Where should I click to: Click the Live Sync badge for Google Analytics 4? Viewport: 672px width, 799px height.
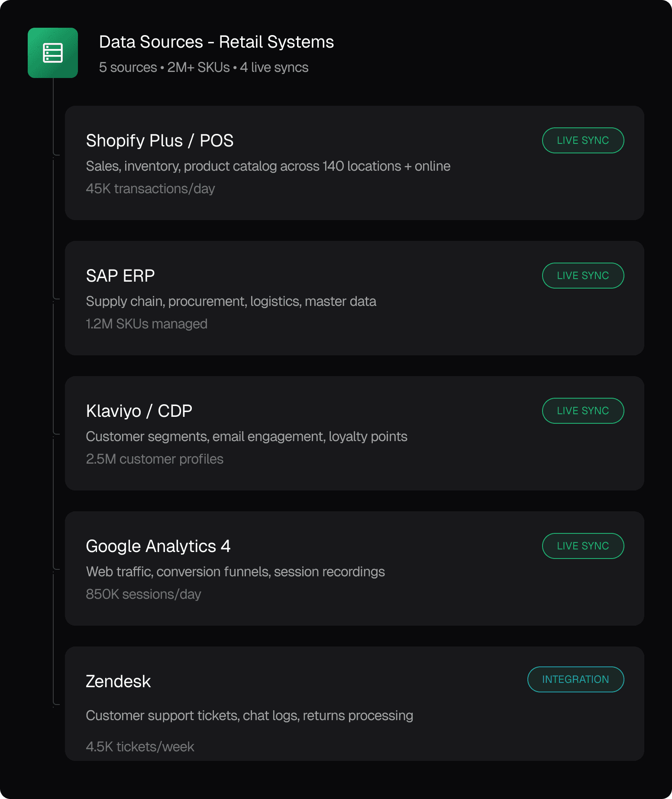(582, 546)
